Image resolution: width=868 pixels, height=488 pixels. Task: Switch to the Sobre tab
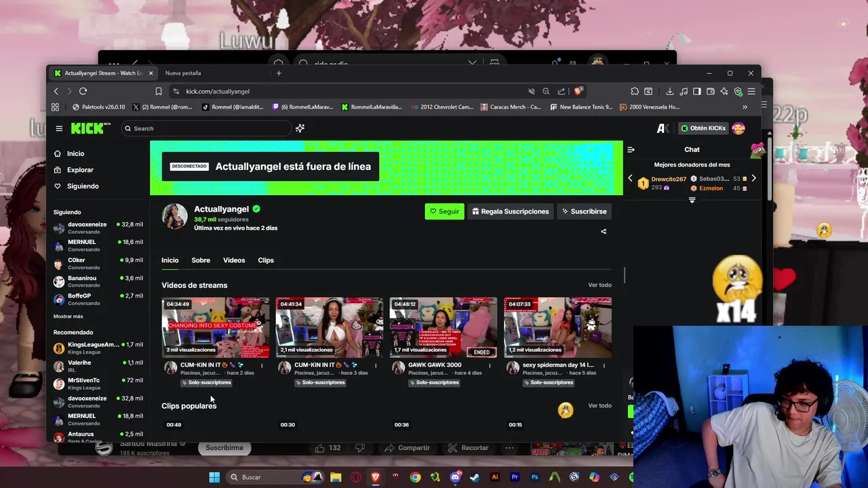click(201, 260)
